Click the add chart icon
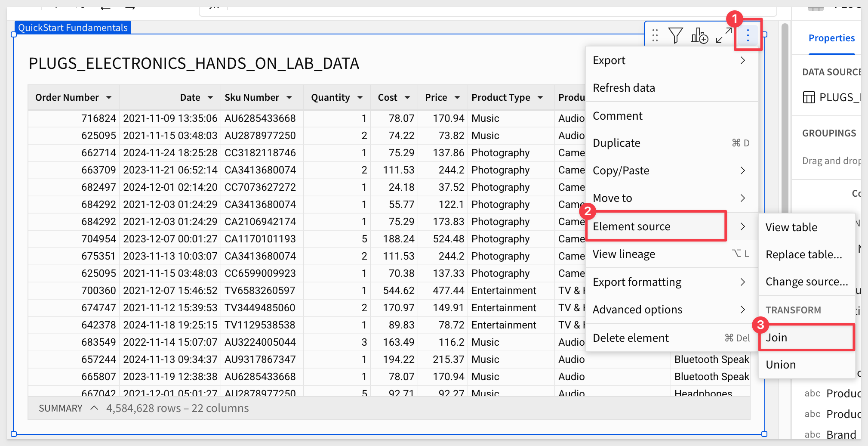 (x=699, y=35)
